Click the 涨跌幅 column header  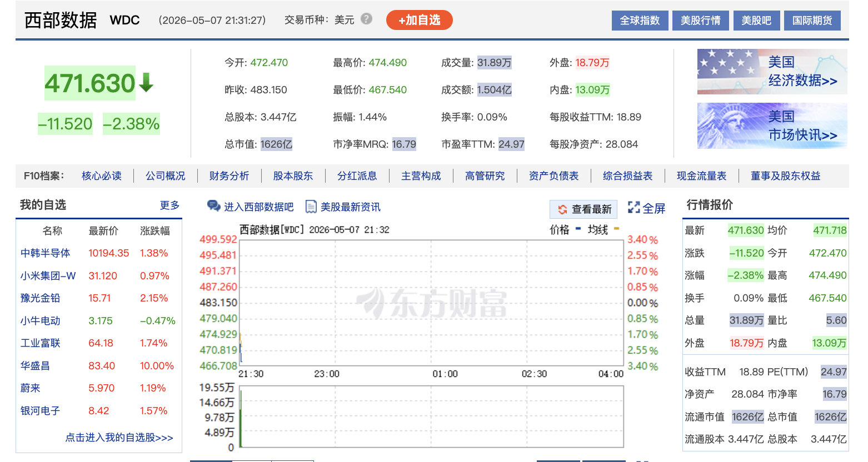(x=155, y=231)
